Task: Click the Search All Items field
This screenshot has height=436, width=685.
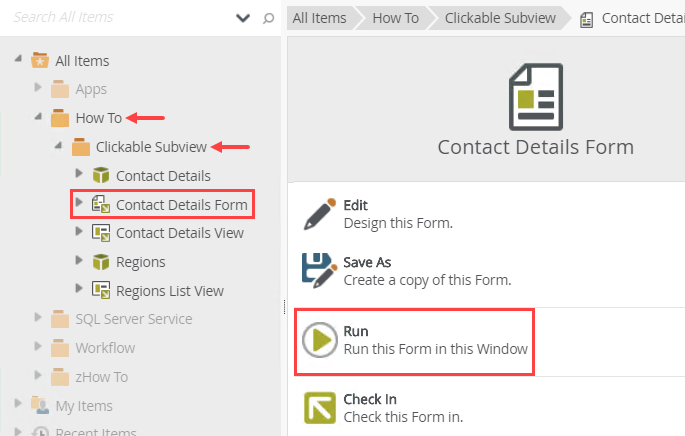Action: (120, 18)
